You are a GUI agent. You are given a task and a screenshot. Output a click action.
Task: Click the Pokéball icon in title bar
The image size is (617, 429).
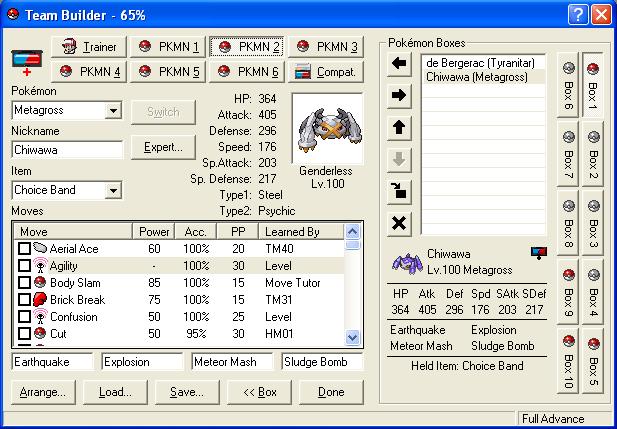(x=13, y=15)
